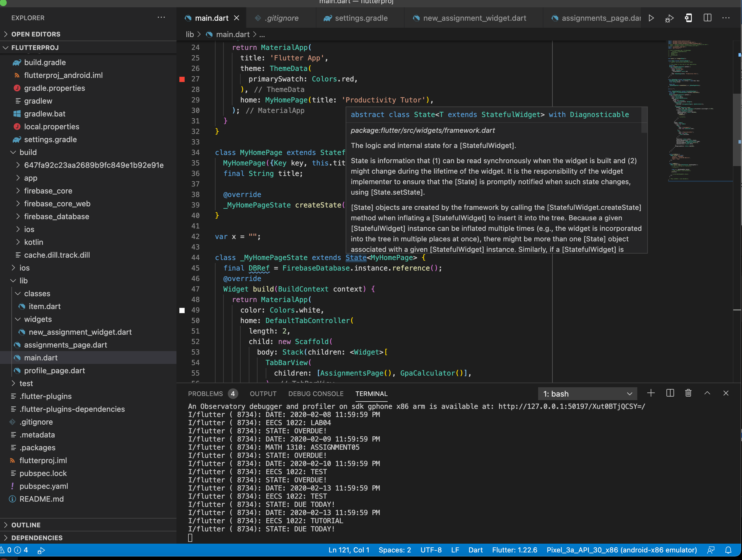Open notifications bell in status bar
The width and height of the screenshot is (742, 560).
click(x=728, y=550)
